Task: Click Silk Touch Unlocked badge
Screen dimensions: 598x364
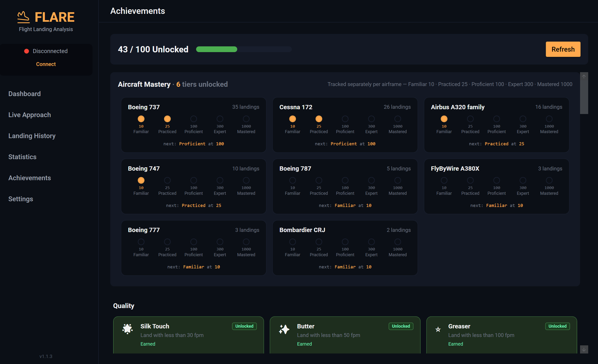Action: coord(244,326)
